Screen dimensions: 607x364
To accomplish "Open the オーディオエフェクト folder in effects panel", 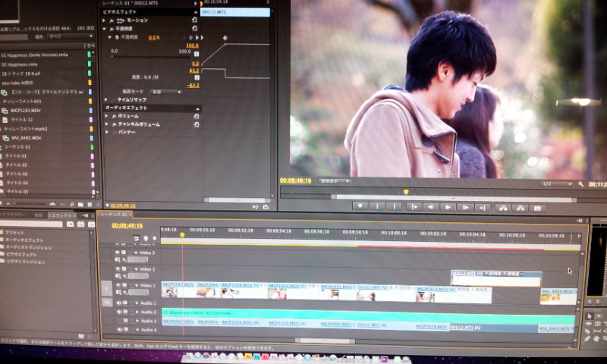I will coord(24,240).
